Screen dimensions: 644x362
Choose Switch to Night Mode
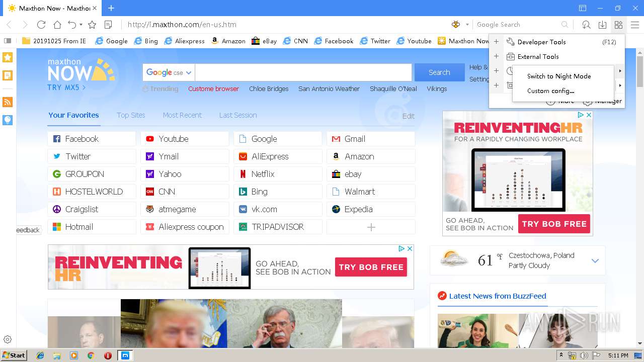pyautogui.click(x=559, y=76)
